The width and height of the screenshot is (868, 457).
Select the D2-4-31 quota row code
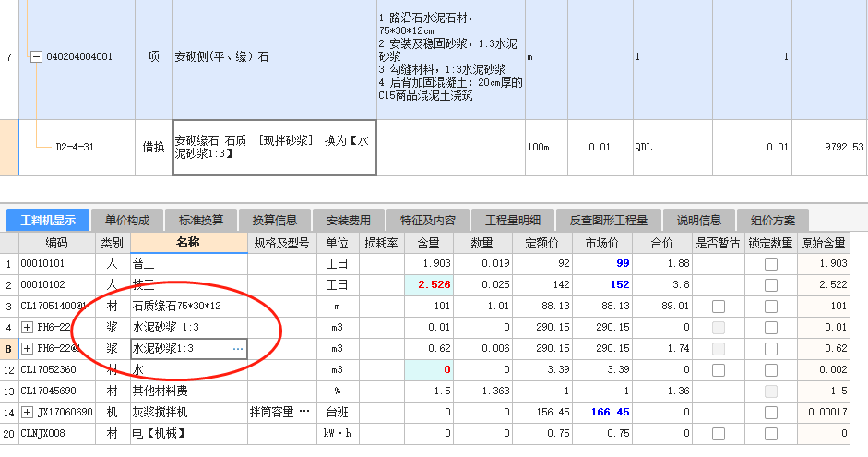[x=75, y=148]
